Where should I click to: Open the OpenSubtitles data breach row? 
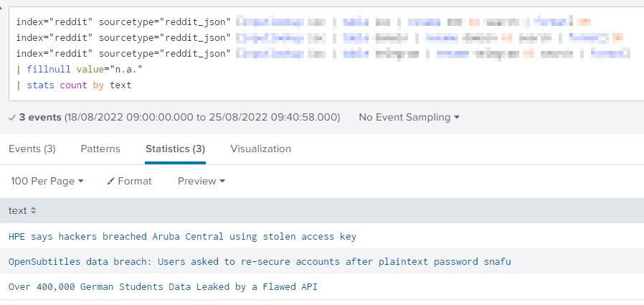click(x=260, y=261)
